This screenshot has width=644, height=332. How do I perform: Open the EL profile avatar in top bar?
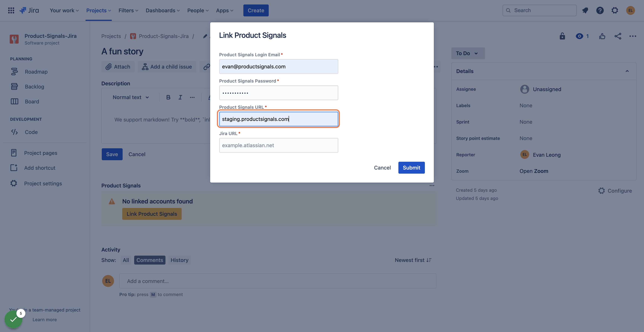pyautogui.click(x=630, y=10)
